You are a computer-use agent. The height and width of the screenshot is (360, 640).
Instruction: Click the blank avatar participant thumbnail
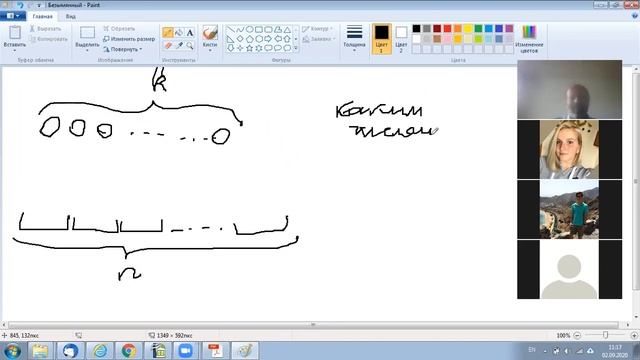pyautogui.click(x=569, y=269)
